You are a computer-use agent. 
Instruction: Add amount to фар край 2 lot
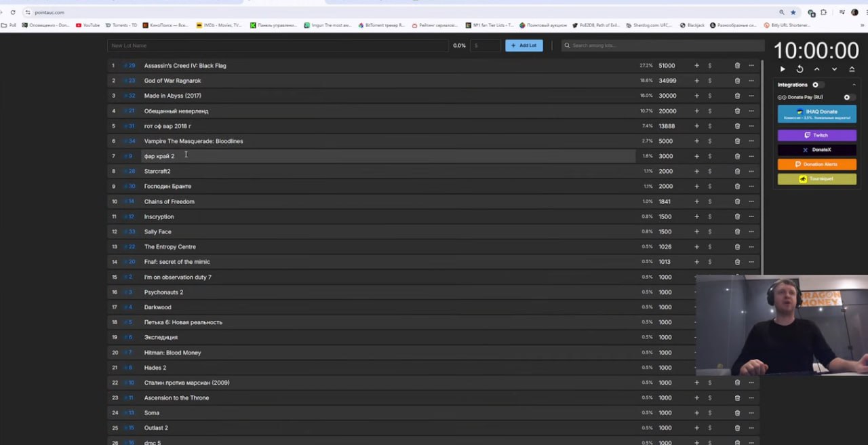point(696,156)
